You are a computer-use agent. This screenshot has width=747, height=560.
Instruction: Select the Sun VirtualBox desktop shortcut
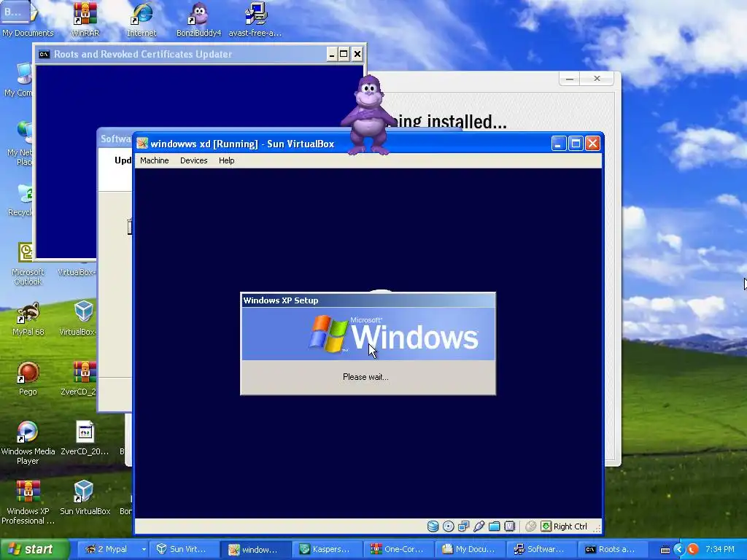point(85,498)
